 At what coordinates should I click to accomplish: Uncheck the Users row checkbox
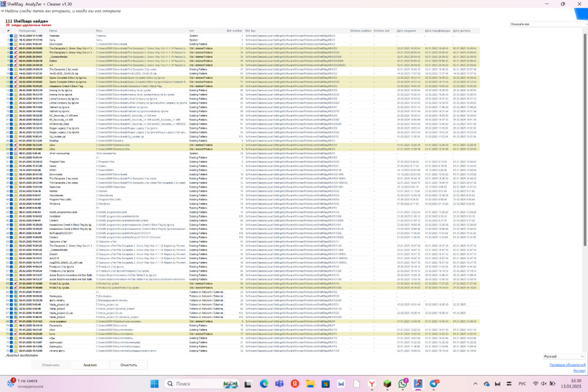11,166
